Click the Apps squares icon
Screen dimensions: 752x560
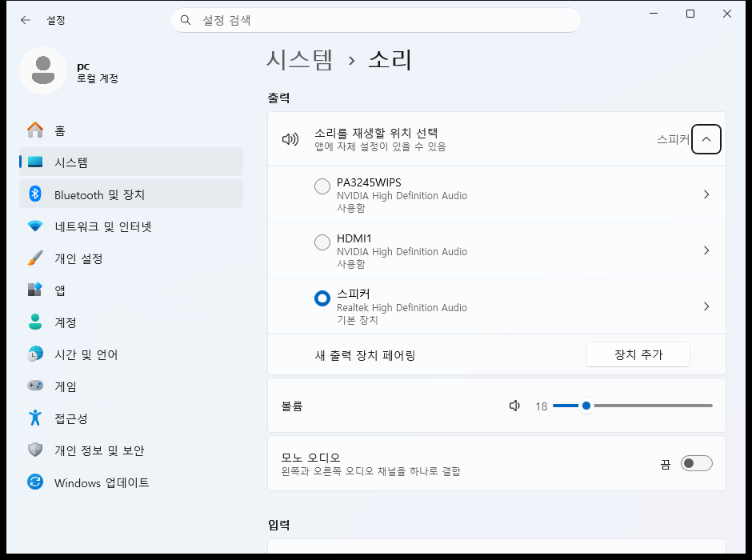(35, 290)
